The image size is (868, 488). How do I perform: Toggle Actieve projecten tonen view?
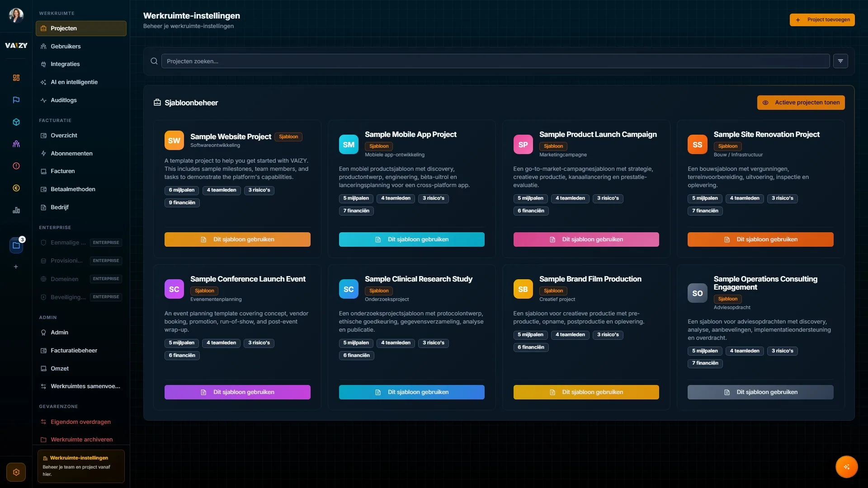pyautogui.click(x=801, y=103)
